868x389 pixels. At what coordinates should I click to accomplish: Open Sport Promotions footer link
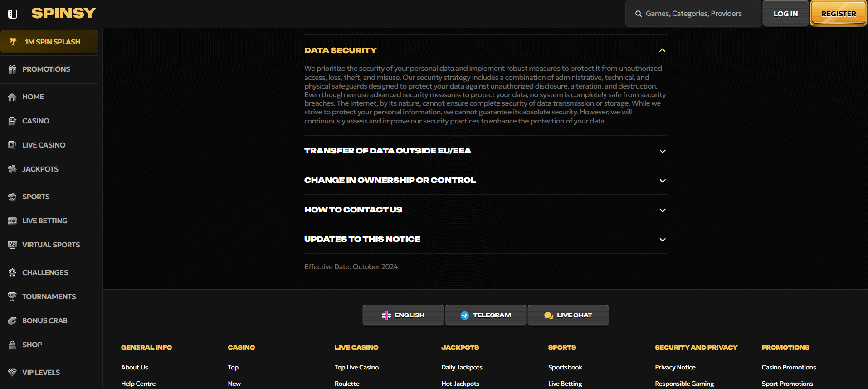[787, 384]
